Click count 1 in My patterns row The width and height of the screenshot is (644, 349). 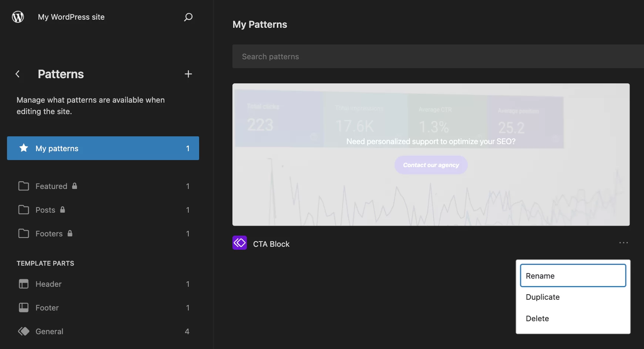click(188, 148)
